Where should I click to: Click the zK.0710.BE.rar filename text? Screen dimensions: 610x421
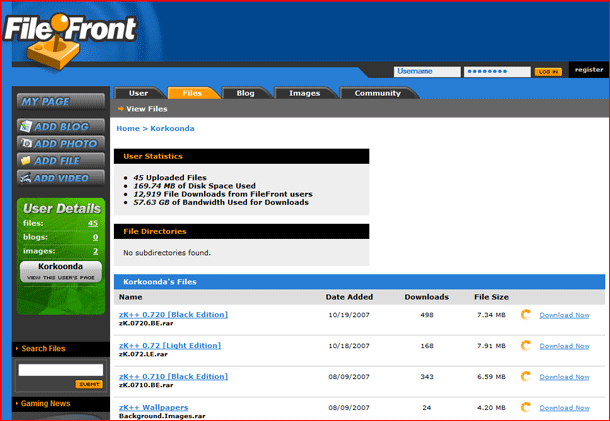coord(146,385)
